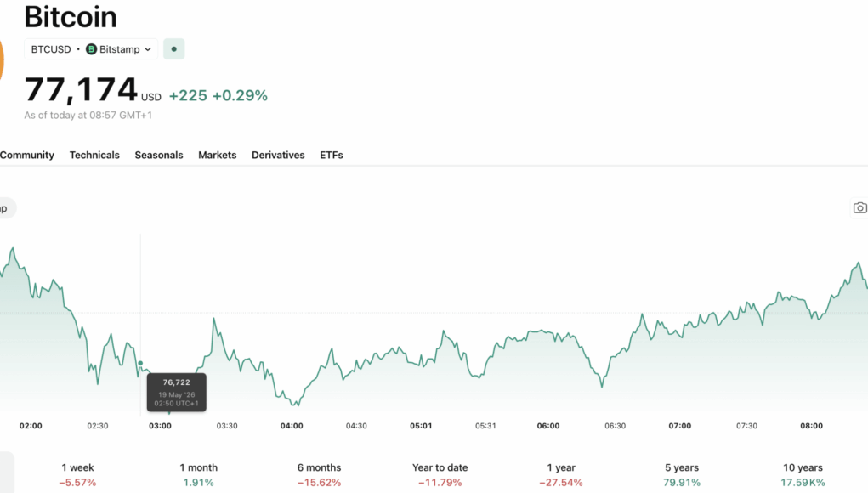Select the 1 year performance range
Image resolution: width=868 pixels, height=493 pixels.
point(561,475)
